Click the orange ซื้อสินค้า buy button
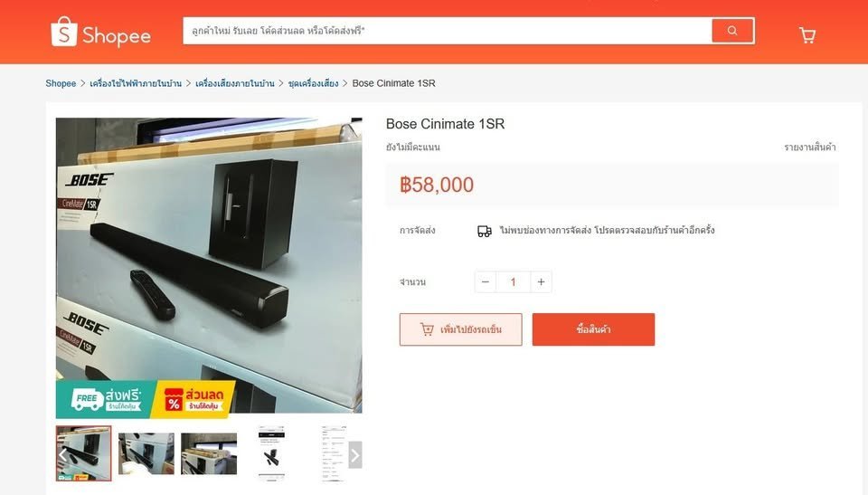 [593, 329]
